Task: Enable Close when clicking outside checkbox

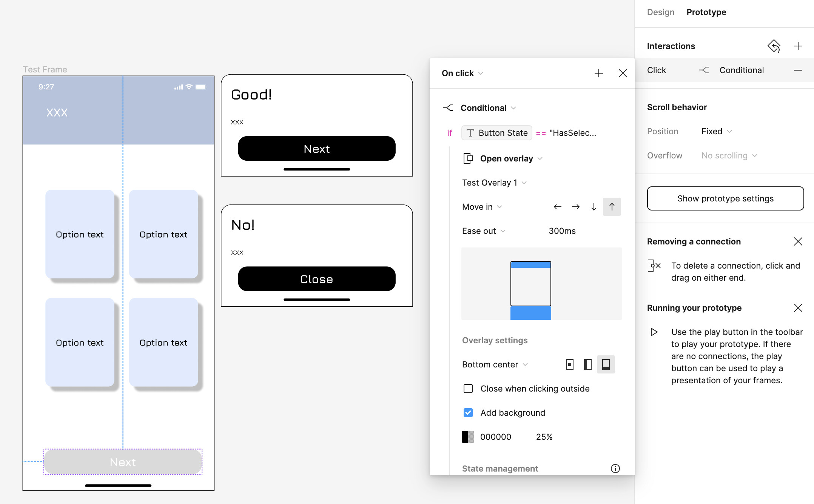Action: pos(468,389)
